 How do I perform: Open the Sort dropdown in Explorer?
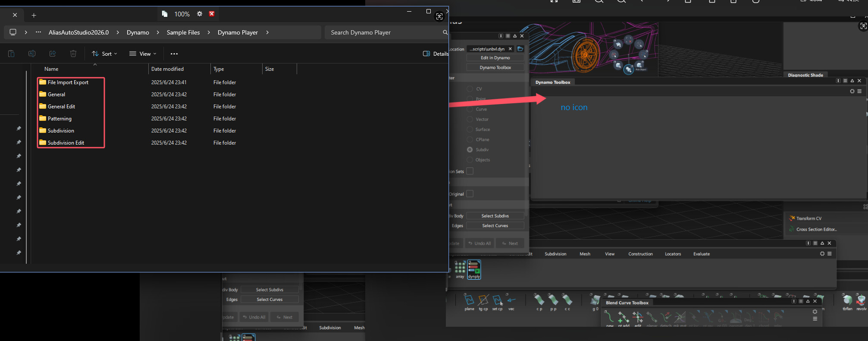[104, 54]
